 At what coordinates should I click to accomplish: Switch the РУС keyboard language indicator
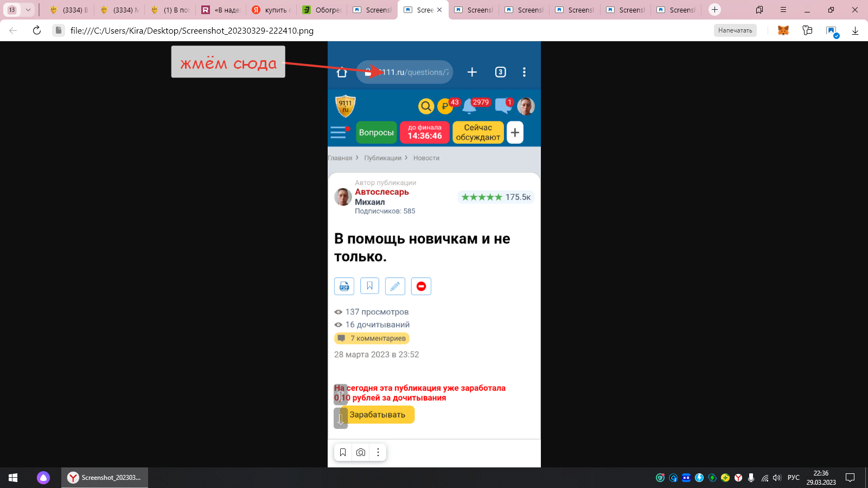coord(793,478)
